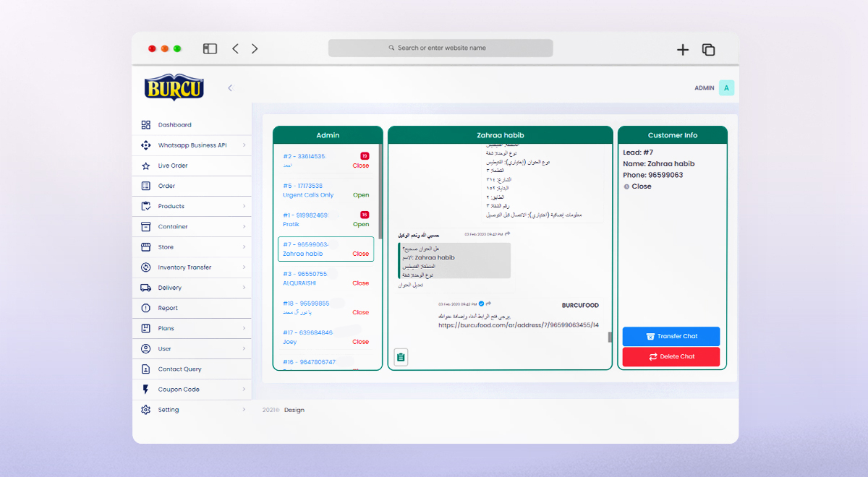This screenshot has height=477, width=868.
Task: Click the red Delete Chat button
Action: [671, 356]
